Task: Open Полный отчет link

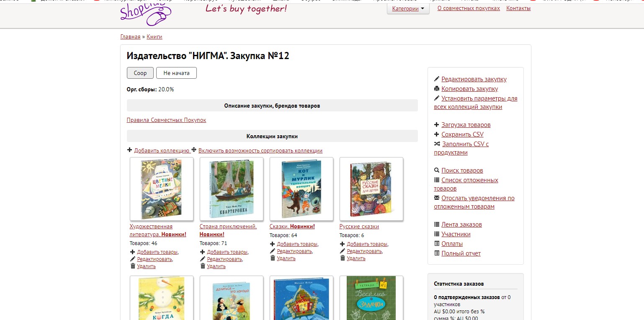Action: [x=461, y=253]
